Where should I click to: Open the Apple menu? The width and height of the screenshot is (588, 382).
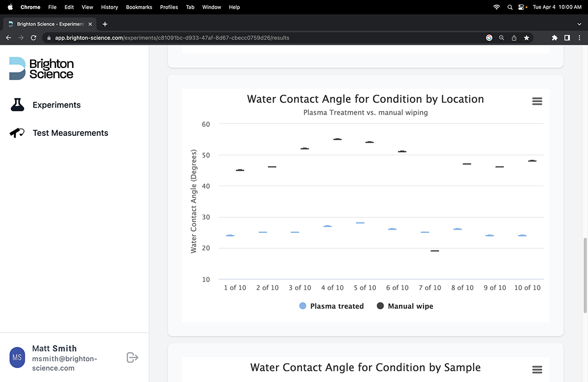pyautogui.click(x=10, y=7)
